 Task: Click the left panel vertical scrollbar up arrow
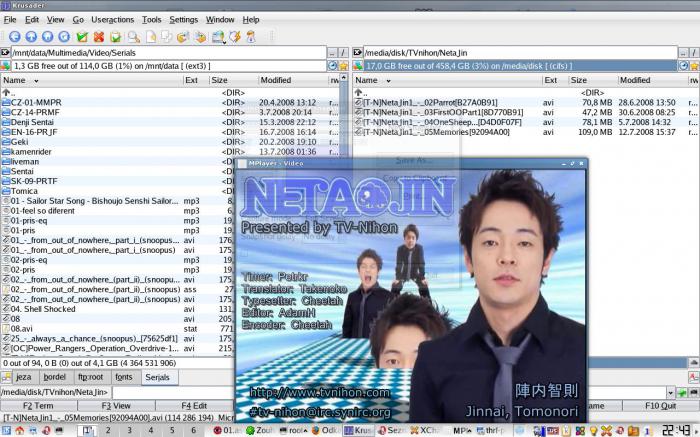coord(344,78)
